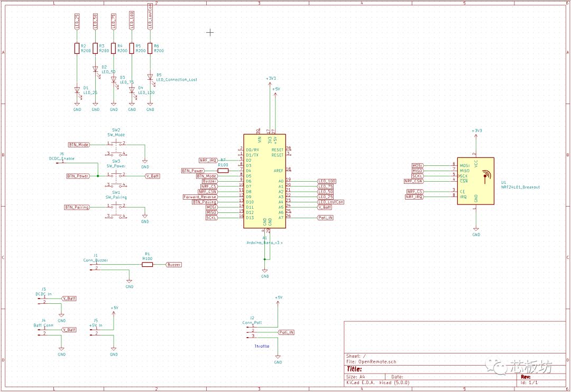Click the Poti_IN label beside J2 connector
This screenshot has width=571, height=392.
[x=286, y=332]
